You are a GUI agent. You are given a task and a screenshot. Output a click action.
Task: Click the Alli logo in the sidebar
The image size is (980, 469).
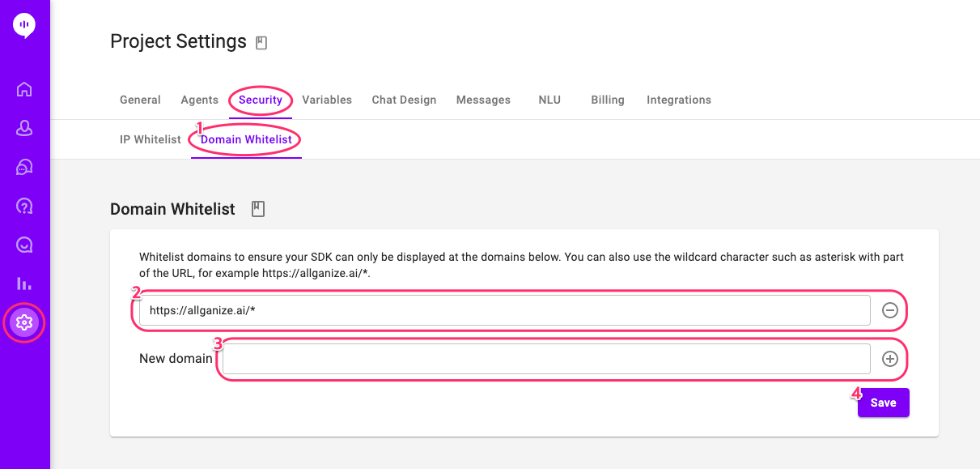[x=24, y=26]
